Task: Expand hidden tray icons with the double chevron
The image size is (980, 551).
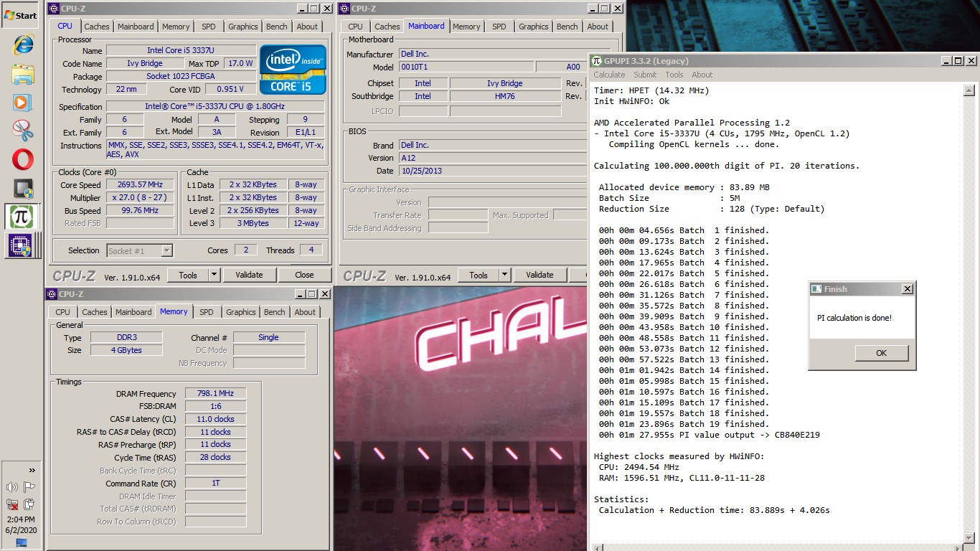Action: pyautogui.click(x=32, y=471)
